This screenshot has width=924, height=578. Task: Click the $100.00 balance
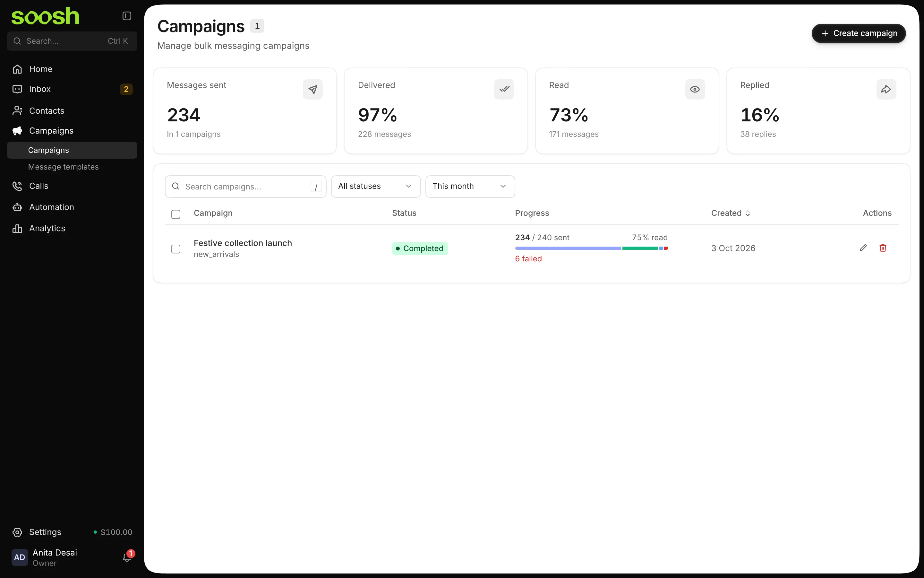[x=113, y=532]
